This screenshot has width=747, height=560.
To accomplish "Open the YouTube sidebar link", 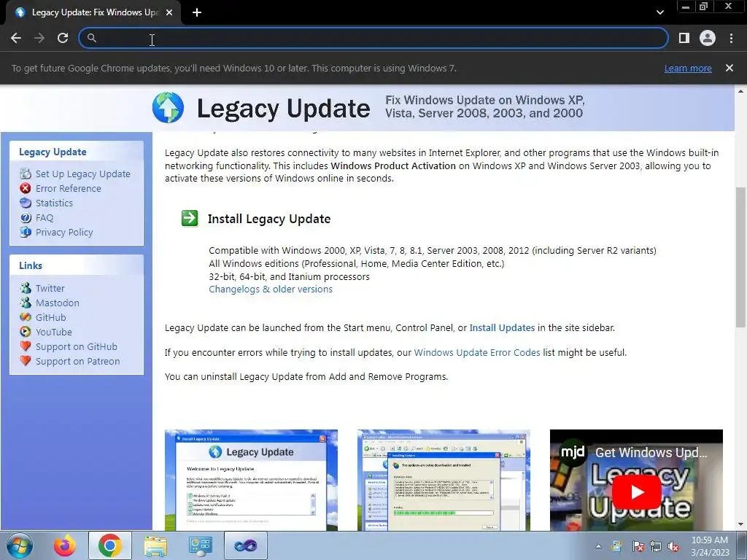I will click(54, 332).
